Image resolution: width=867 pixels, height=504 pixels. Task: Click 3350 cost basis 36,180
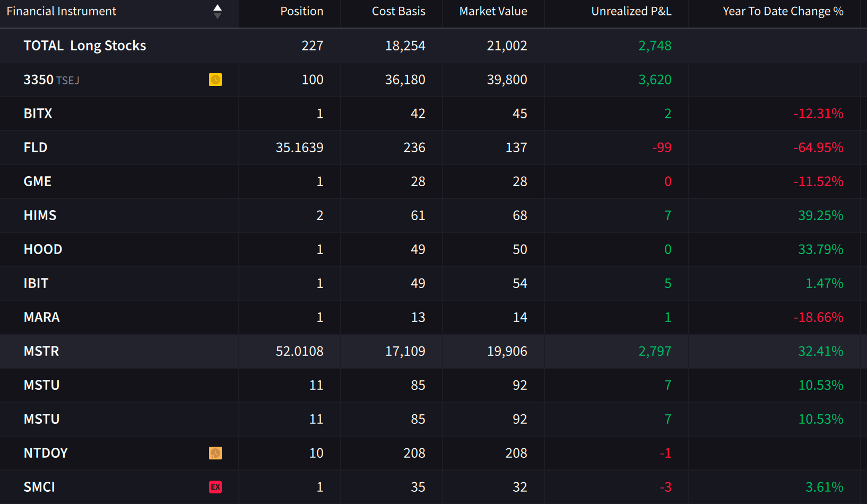coord(405,80)
